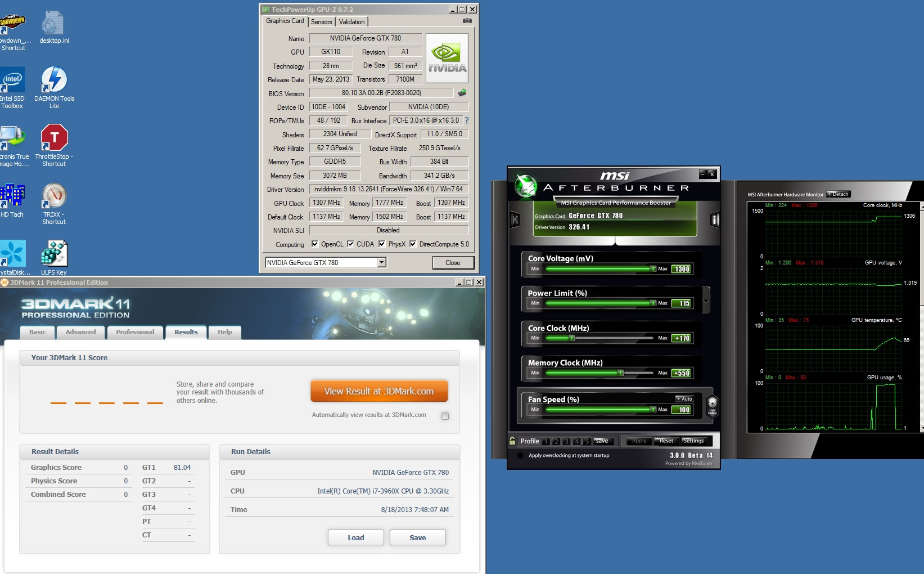Viewport: 924px width, 574px height.
Task: Click the BIOS save chip icon in GPU-Z
Action: pos(462,93)
